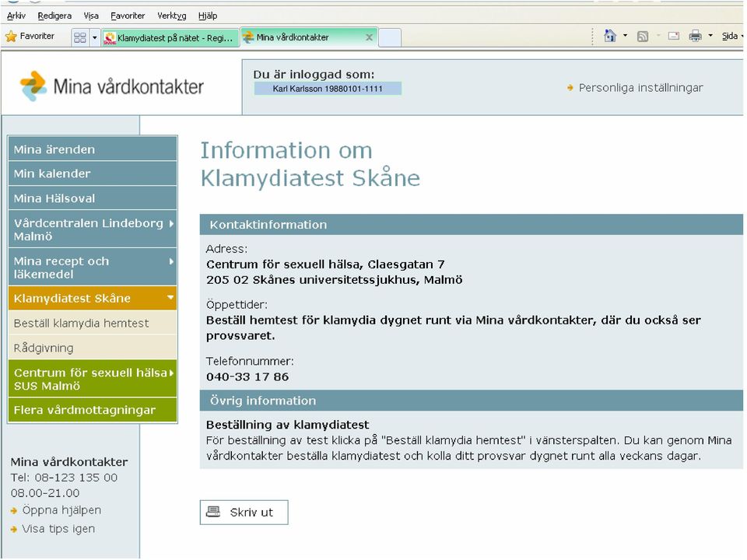Click printer icon in Skriv ut button

tap(213, 512)
